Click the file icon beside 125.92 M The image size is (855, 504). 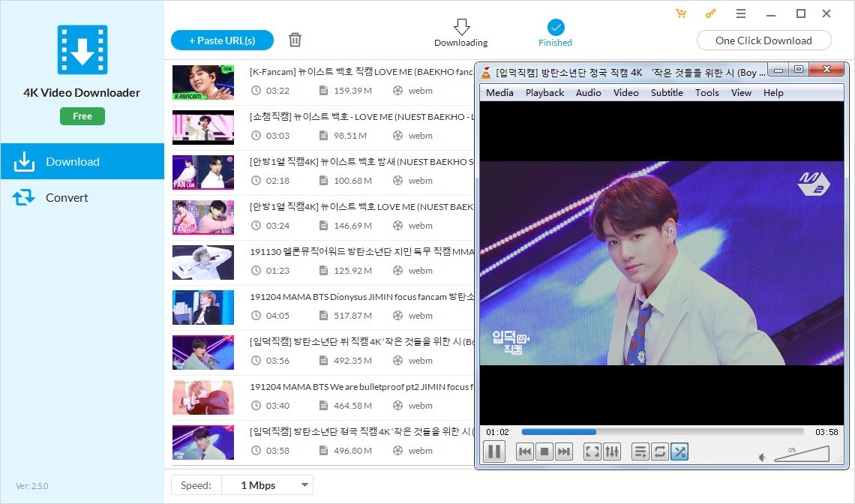coord(323,270)
